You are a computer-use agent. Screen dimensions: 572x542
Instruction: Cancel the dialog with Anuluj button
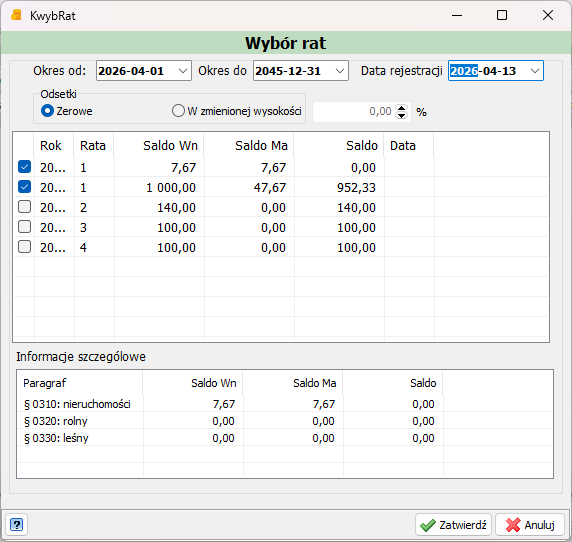[x=530, y=525]
